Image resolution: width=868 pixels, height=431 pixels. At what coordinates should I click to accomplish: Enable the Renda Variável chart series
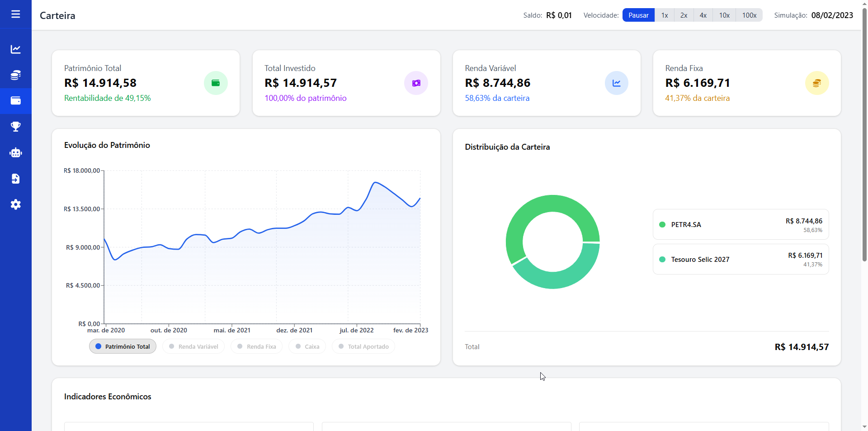(193, 346)
